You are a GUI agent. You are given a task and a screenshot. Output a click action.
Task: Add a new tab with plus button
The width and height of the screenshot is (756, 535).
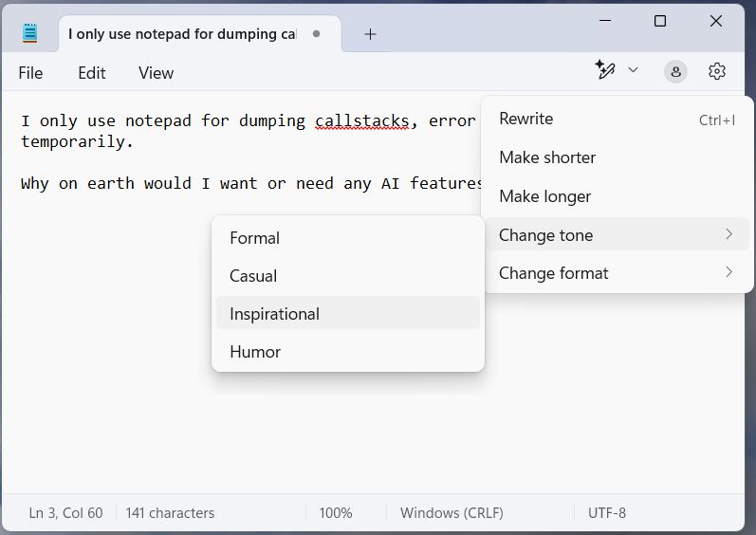tap(370, 34)
